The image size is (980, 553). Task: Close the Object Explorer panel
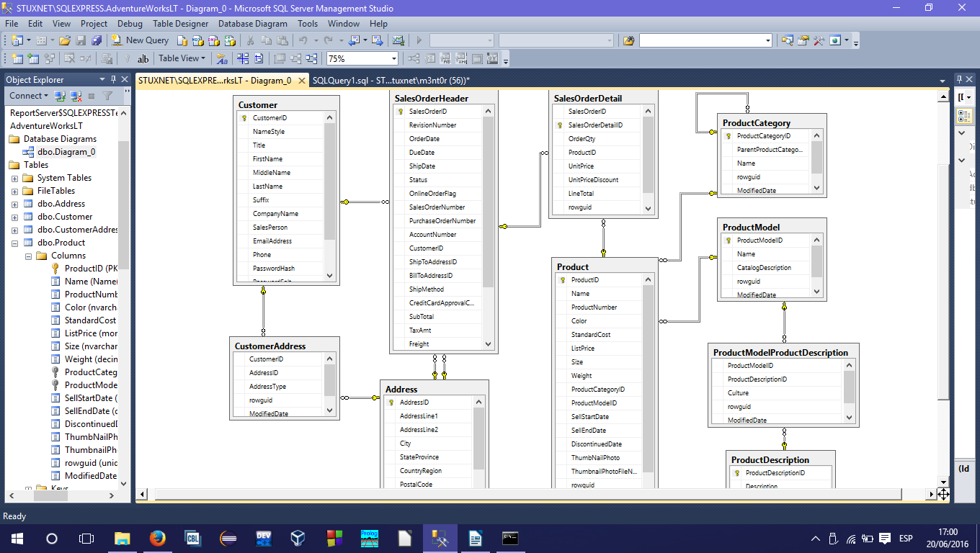click(x=125, y=79)
